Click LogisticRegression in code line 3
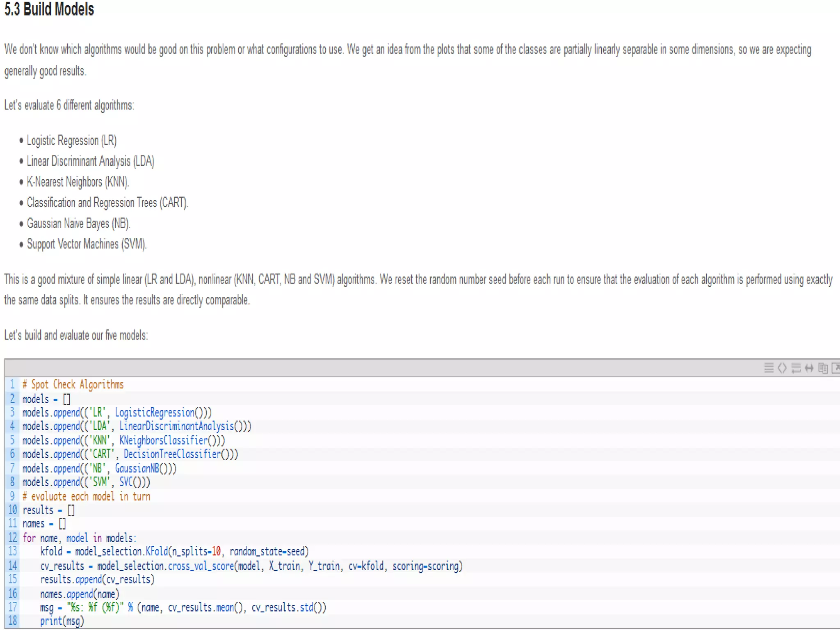 click(x=155, y=413)
